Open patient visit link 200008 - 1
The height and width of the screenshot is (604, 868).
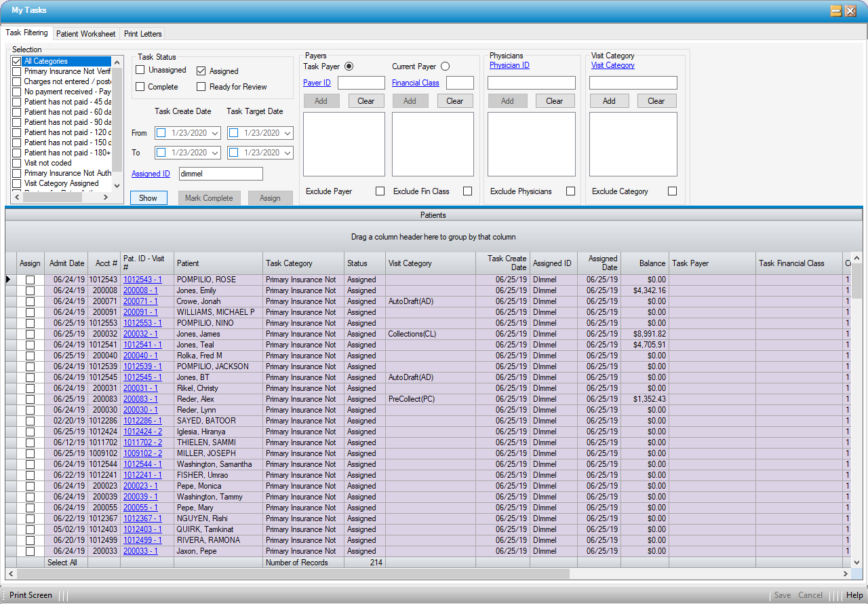[140, 290]
